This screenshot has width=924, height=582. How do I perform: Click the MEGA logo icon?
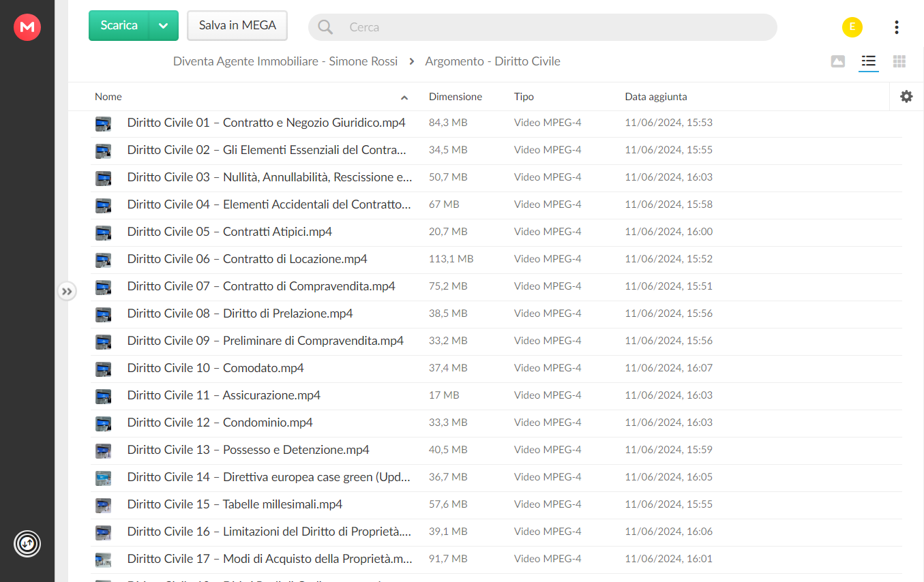[27, 27]
